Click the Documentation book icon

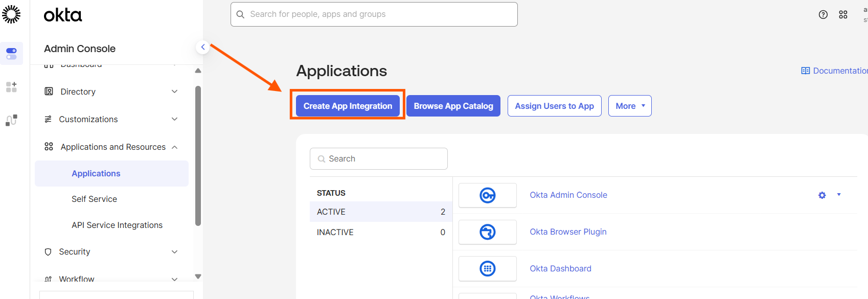(806, 71)
